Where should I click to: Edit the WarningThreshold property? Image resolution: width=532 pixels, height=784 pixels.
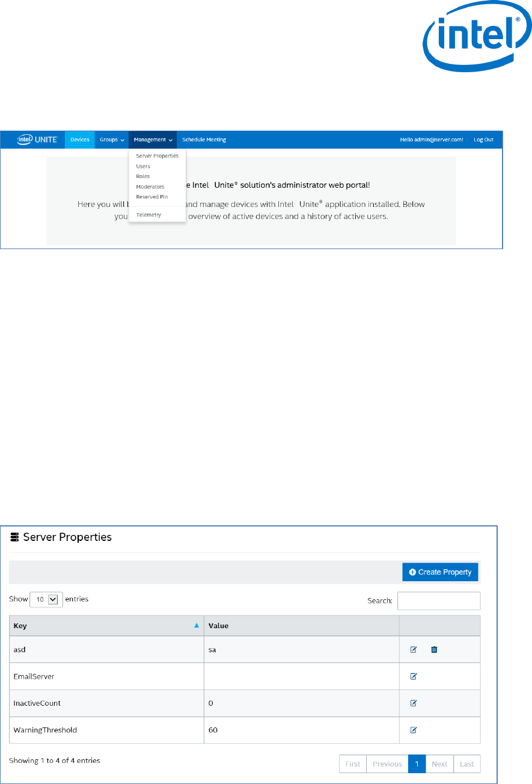coord(414,730)
